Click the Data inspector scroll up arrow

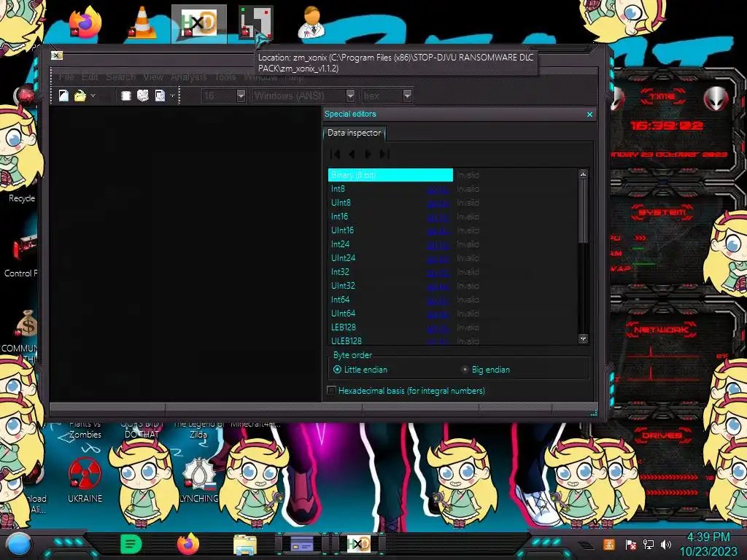coord(583,174)
